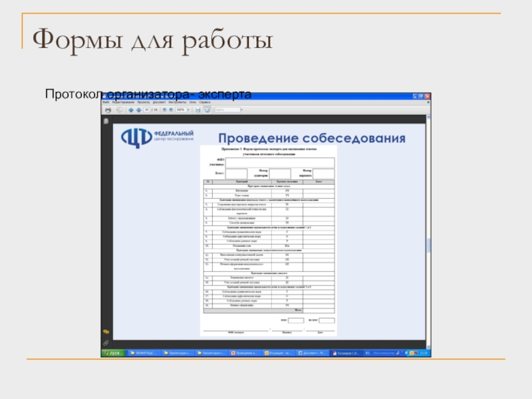Go to next page with down arrow
Image resolution: width=532 pixels, height=399 pixels.
[138, 110]
